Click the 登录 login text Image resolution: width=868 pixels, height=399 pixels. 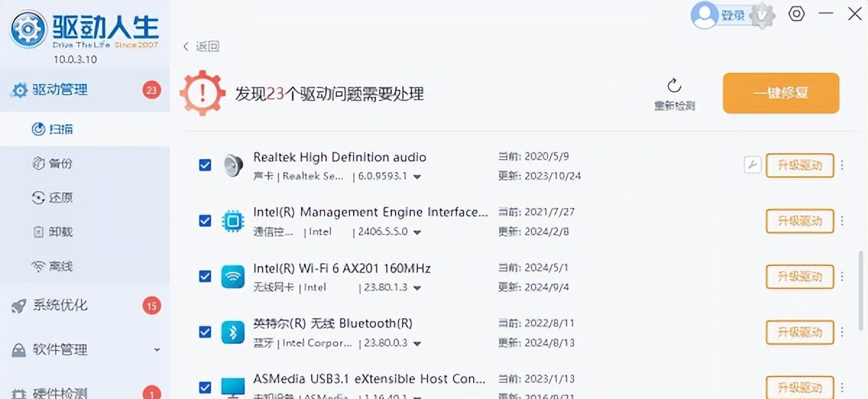click(733, 15)
